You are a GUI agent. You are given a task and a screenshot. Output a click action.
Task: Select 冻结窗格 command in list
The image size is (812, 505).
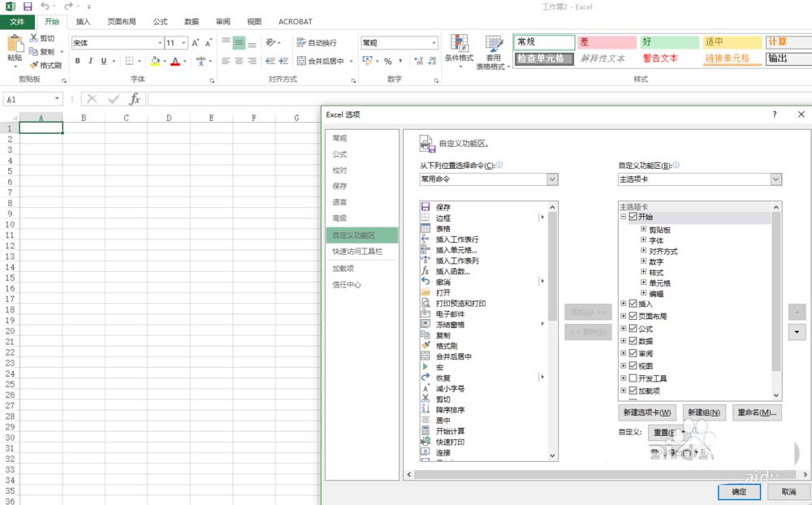tap(450, 325)
